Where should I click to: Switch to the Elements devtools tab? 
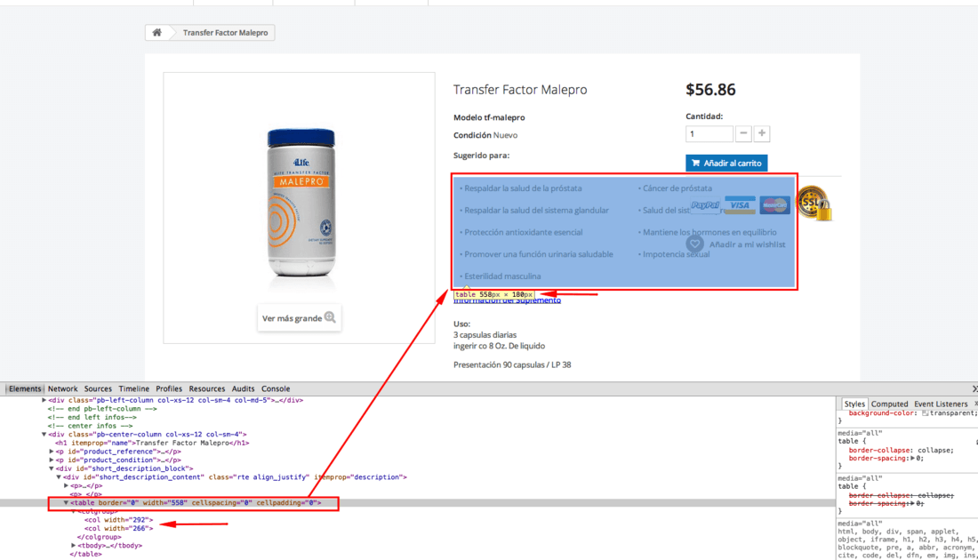point(25,388)
